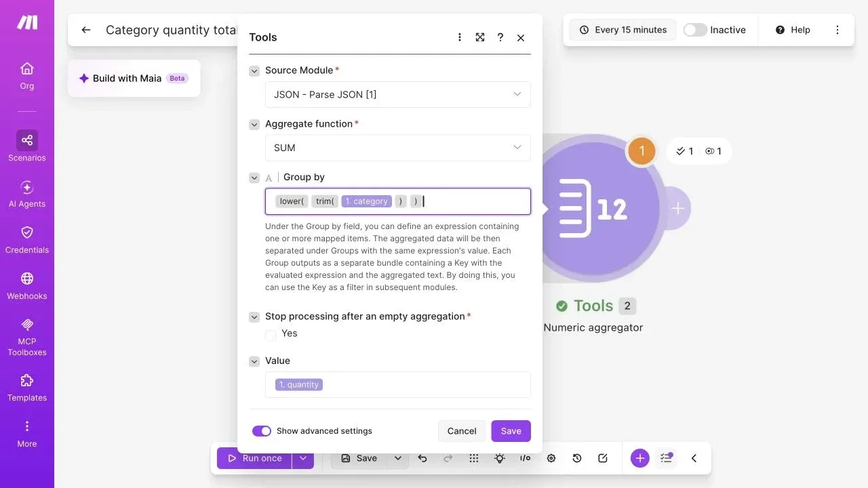Toggle the Inactive scenario switch
Image resolution: width=868 pixels, height=488 pixels.
[x=695, y=30]
